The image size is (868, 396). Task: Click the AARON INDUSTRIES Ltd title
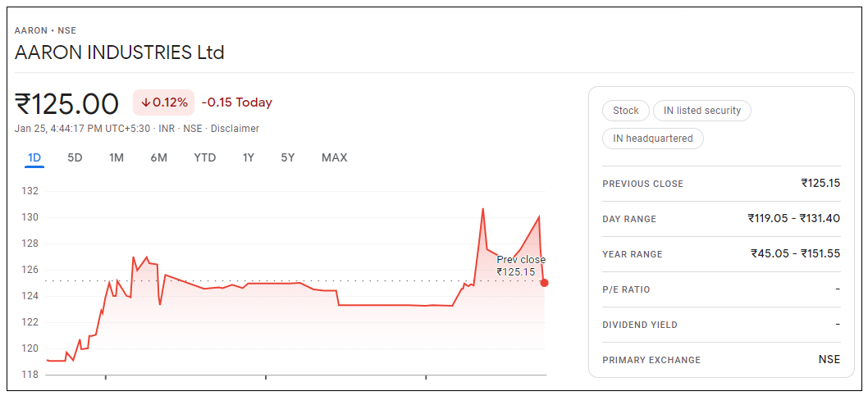click(x=120, y=52)
